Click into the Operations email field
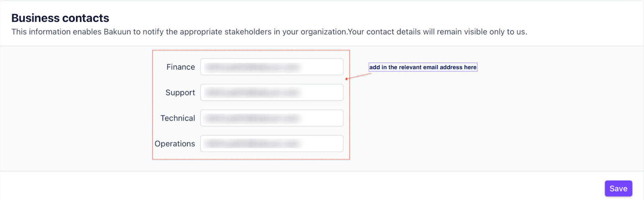Viewport: 644px width, 200px height. click(272, 144)
